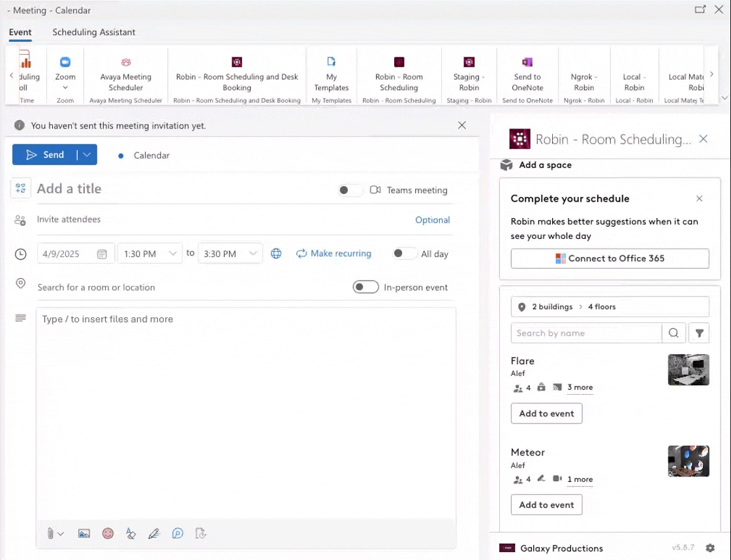This screenshot has height=560, width=731.
Task: Show 1 more amenities for Meteor
Action: coord(580,479)
